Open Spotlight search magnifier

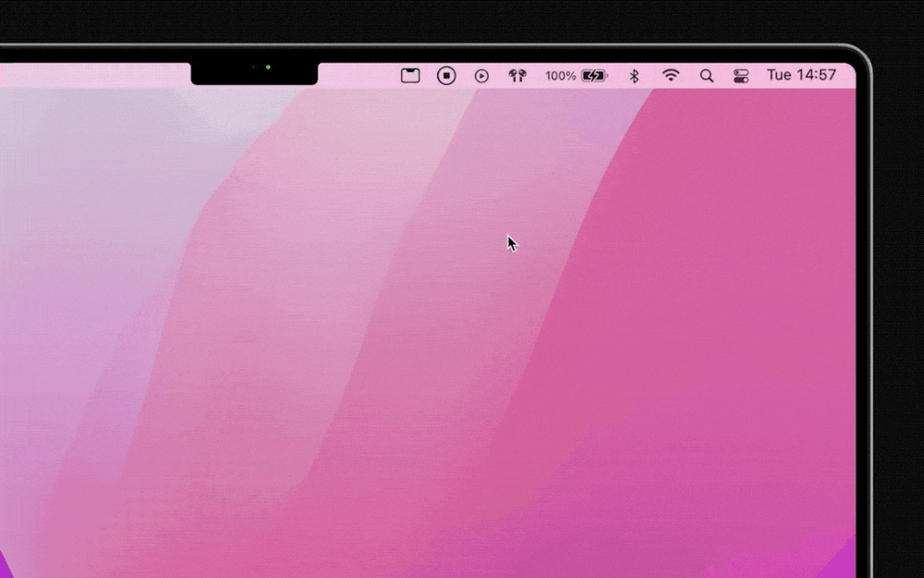(707, 76)
